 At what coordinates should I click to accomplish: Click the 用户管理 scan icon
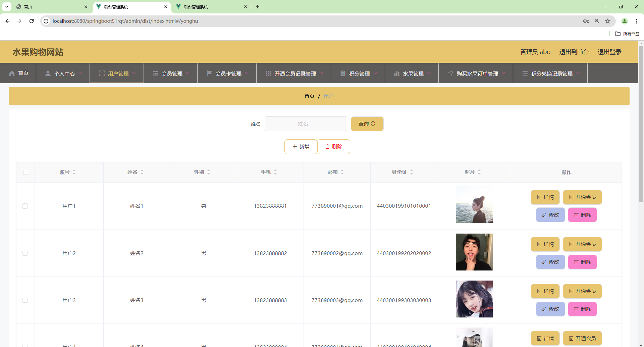pos(102,73)
